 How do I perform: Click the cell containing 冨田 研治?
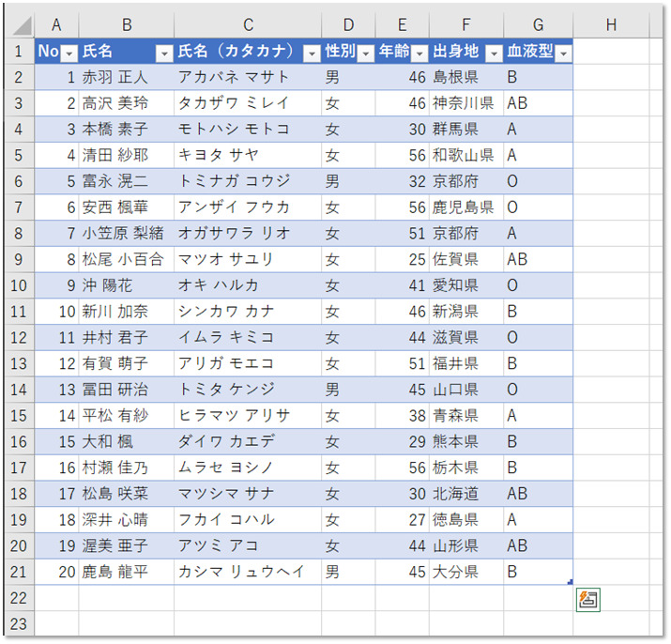(127, 390)
